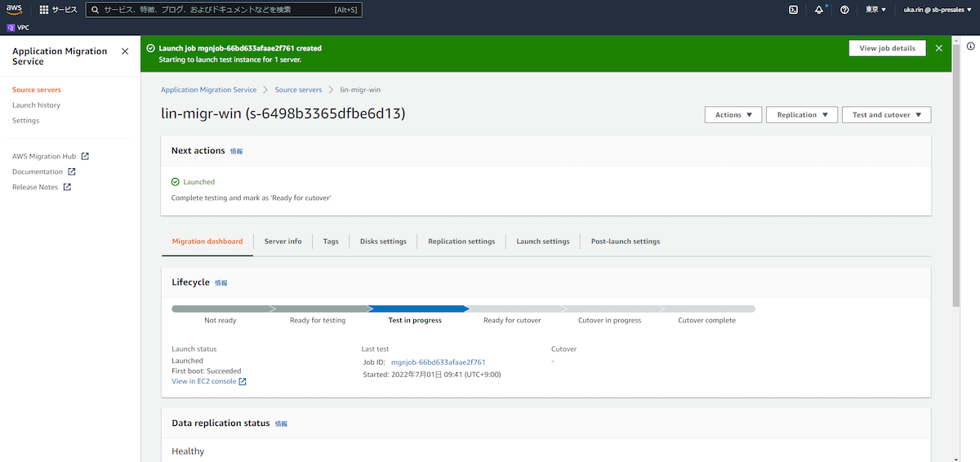Open Launch history in sidebar
The image size is (980, 462).
coord(36,105)
